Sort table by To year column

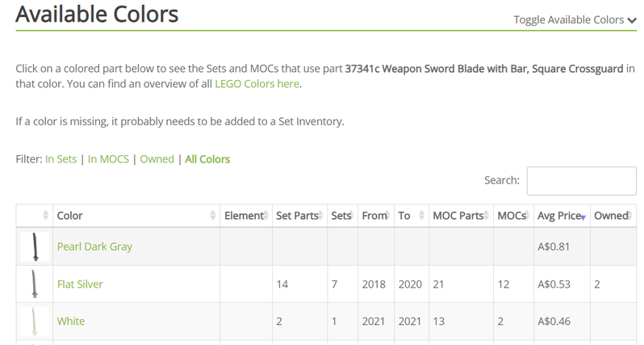pyautogui.click(x=404, y=216)
